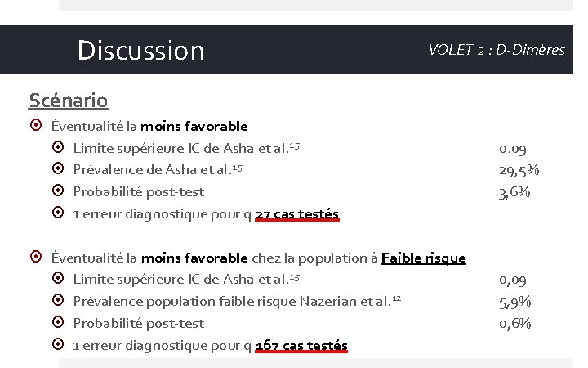Click the "Discussion" slide title

coord(140,51)
